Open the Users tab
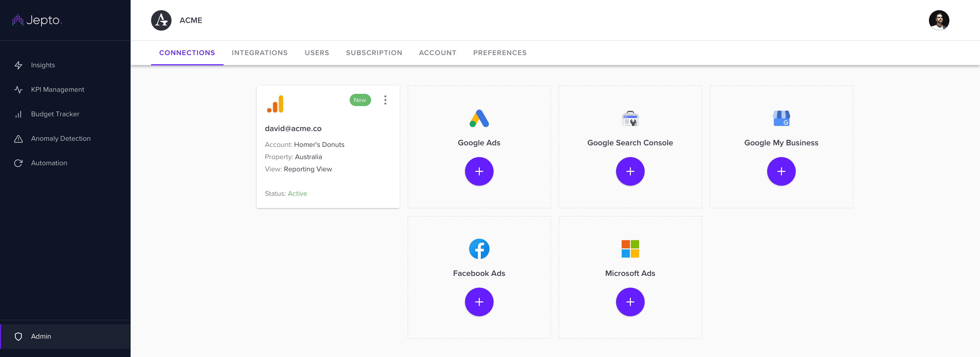 pyautogui.click(x=317, y=53)
